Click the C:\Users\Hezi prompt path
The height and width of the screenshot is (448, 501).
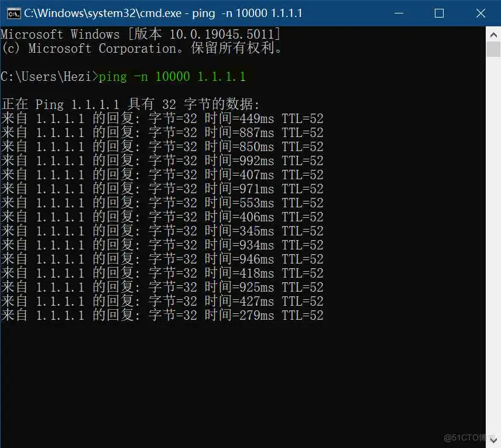click(47, 77)
